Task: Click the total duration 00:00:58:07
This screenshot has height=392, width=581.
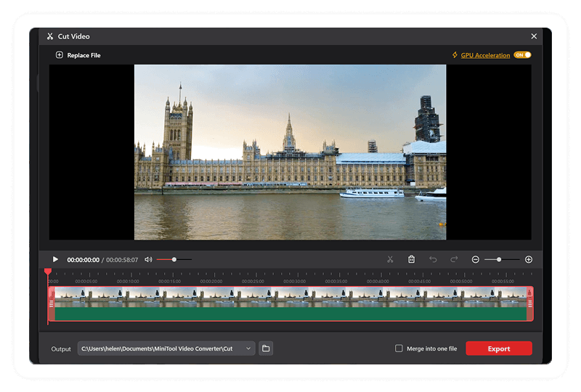Action: [x=122, y=260]
